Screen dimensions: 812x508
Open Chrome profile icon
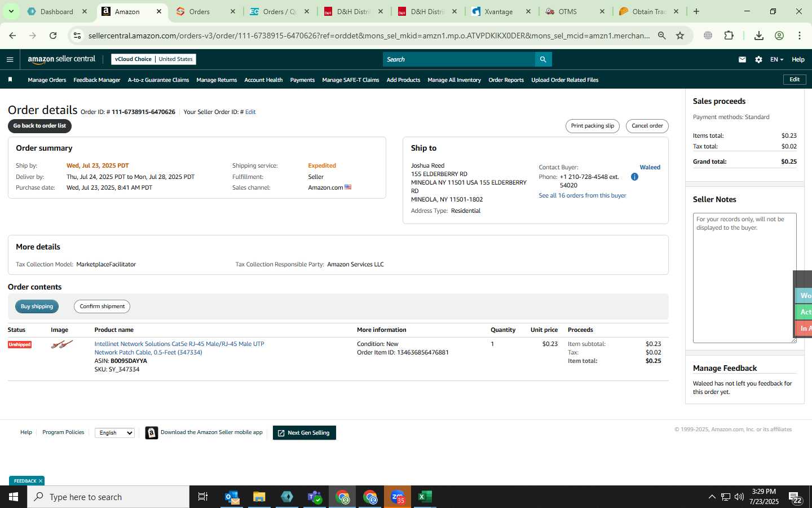(x=779, y=36)
